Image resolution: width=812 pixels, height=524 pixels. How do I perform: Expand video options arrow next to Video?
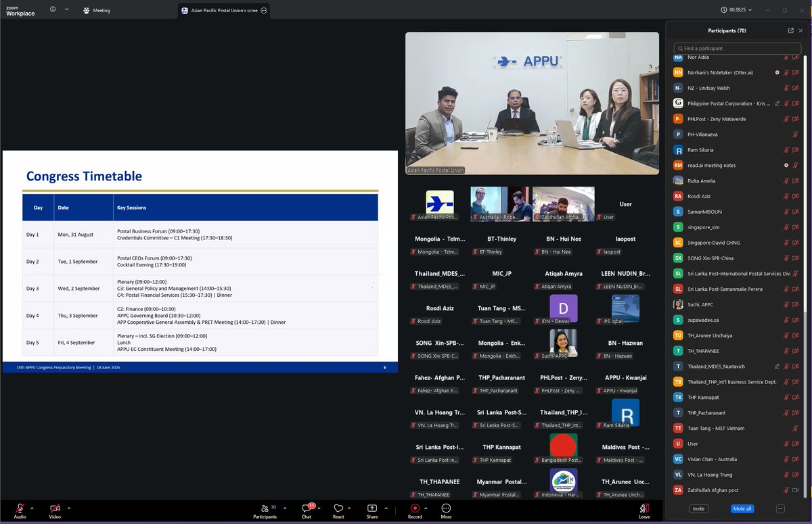point(68,508)
